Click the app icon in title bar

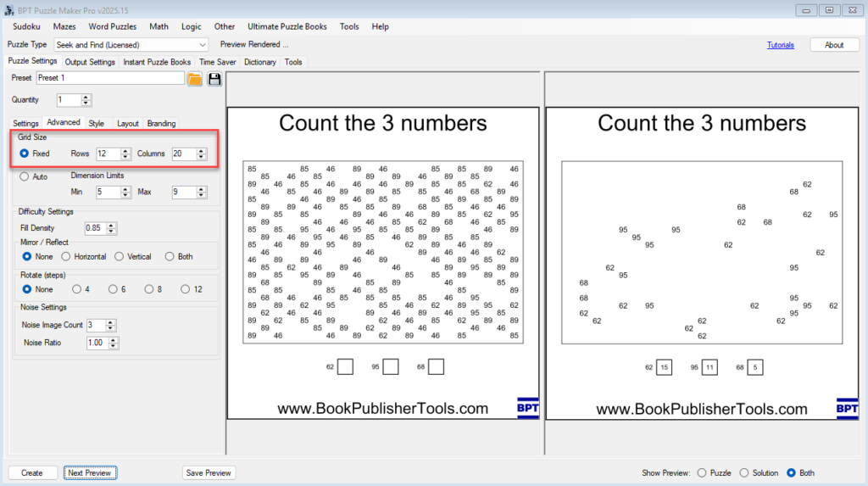coord(8,9)
